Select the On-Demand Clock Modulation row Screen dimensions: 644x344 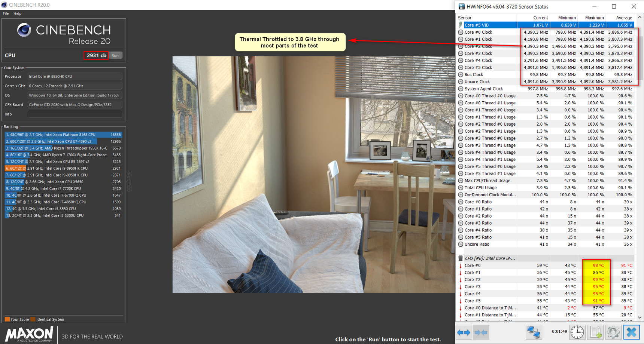[546, 195]
